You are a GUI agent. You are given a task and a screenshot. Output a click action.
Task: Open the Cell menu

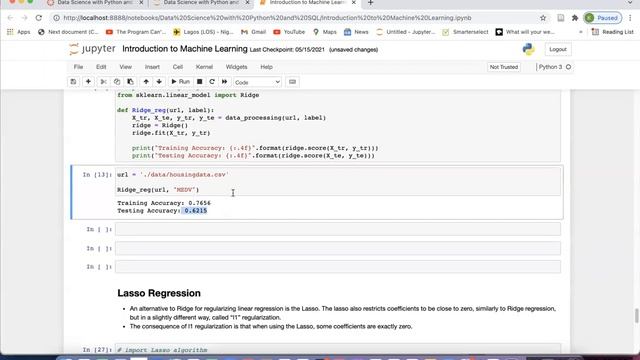point(178,67)
